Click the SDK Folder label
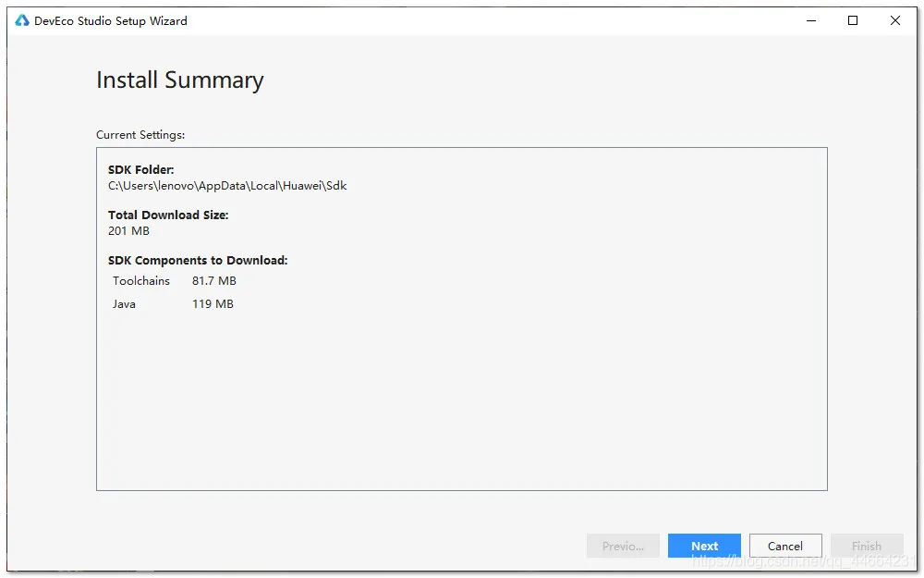Viewport: 924px width, 578px height. 140,170
